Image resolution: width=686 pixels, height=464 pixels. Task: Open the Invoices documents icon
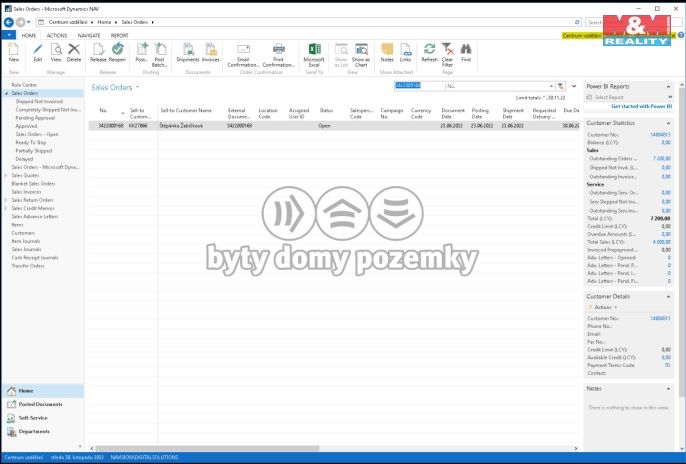click(210, 49)
